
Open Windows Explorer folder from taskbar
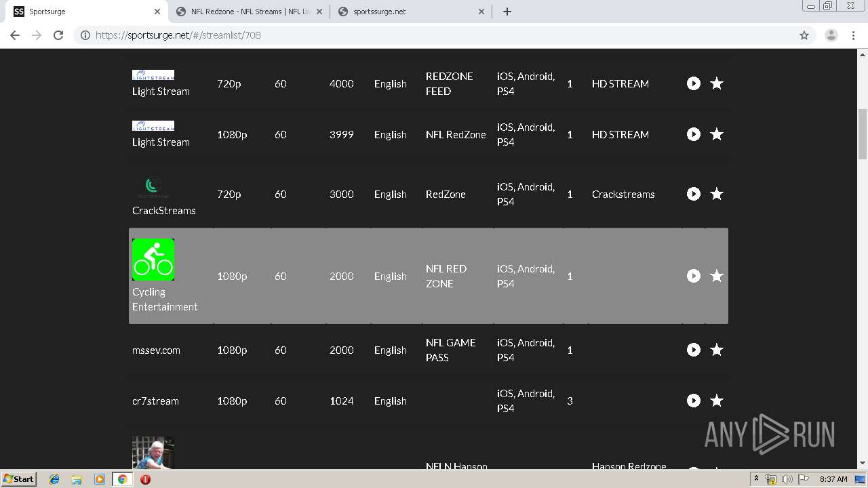(x=77, y=479)
